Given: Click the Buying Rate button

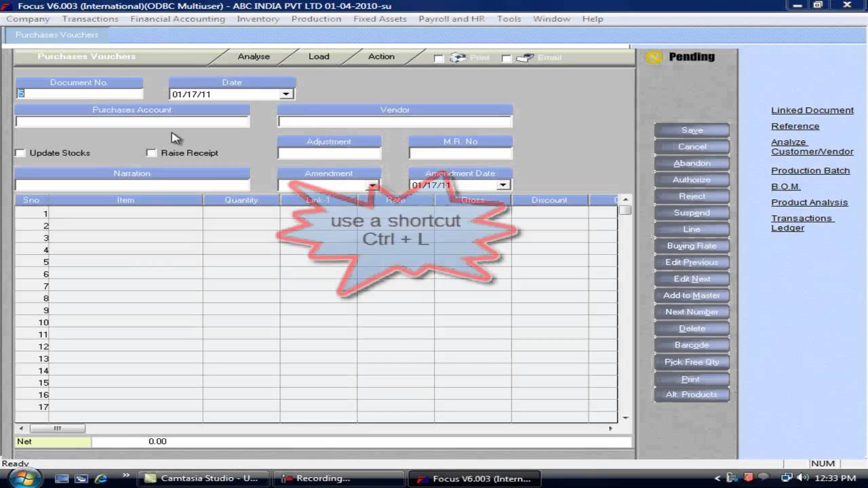Looking at the screenshot, I should coord(692,246).
